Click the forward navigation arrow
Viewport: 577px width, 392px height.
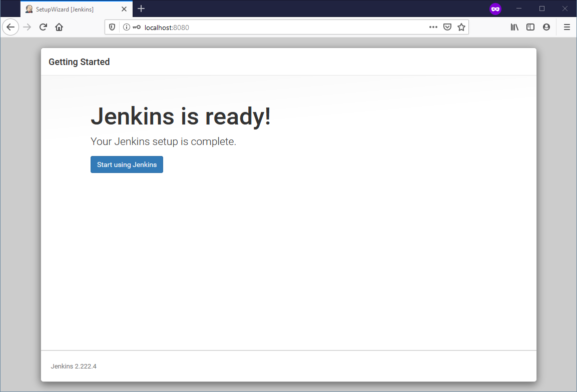(27, 27)
